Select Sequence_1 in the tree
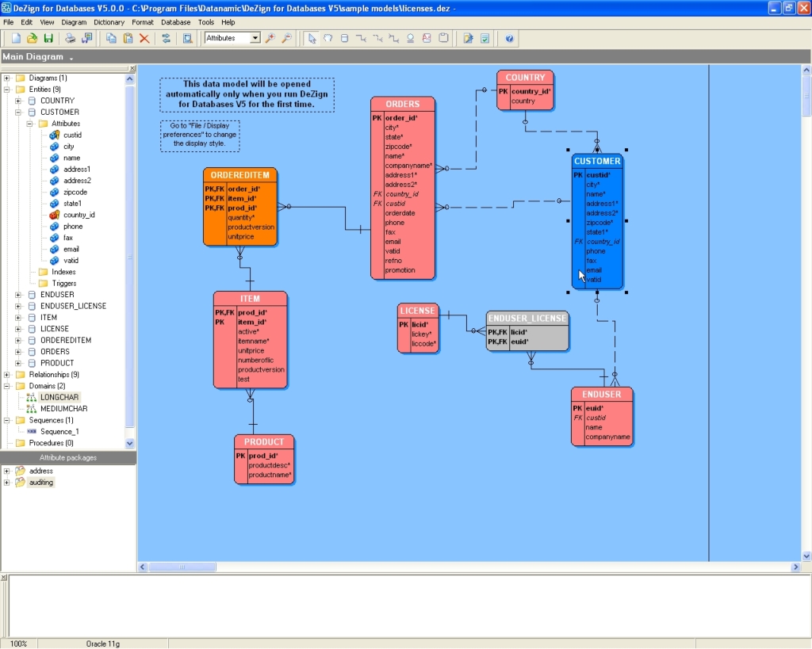 (59, 432)
